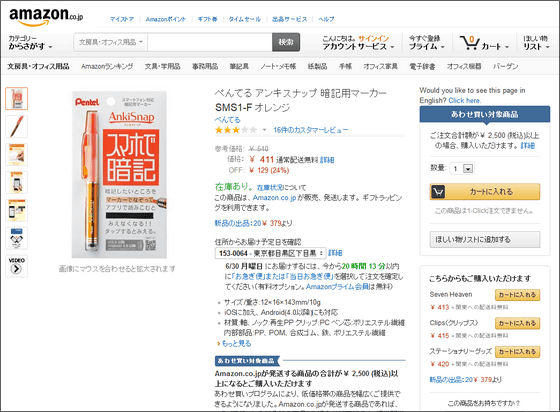Play the VIDEO thumbnail

click(16, 266)
